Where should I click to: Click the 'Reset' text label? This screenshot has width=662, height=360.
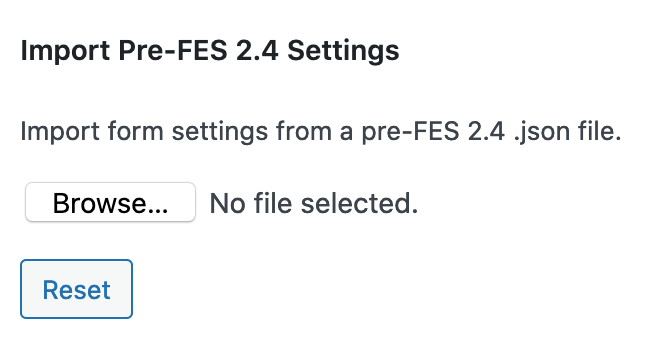pyautogui.click(x=76, y=290)
